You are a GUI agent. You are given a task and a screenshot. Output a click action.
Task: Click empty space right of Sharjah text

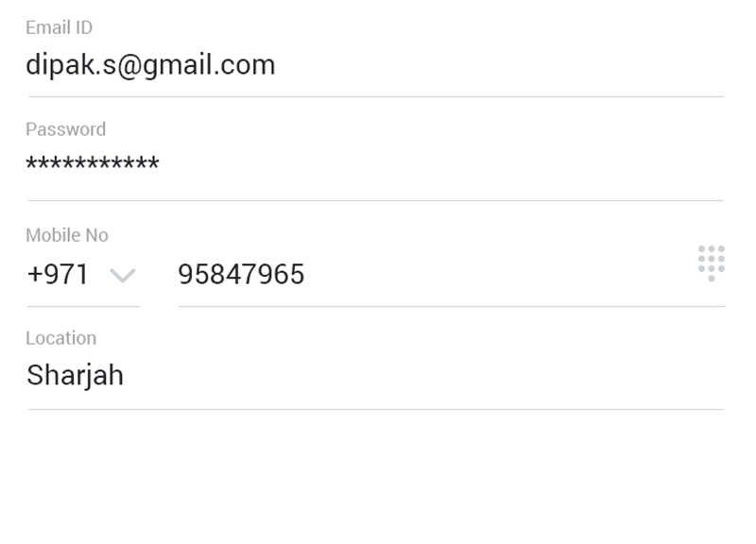(x=424, y=376)
